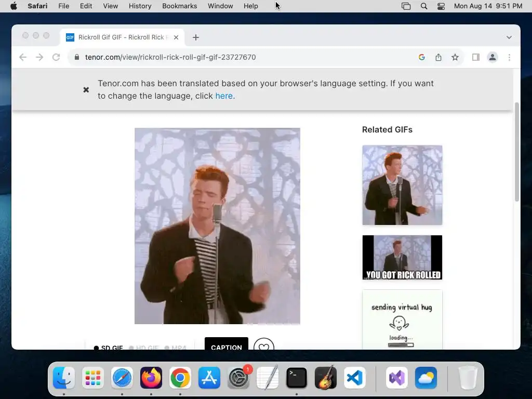Close the Rickroll Gif tab
Viewport: 532px width, 399px height.
coord(176,37)
